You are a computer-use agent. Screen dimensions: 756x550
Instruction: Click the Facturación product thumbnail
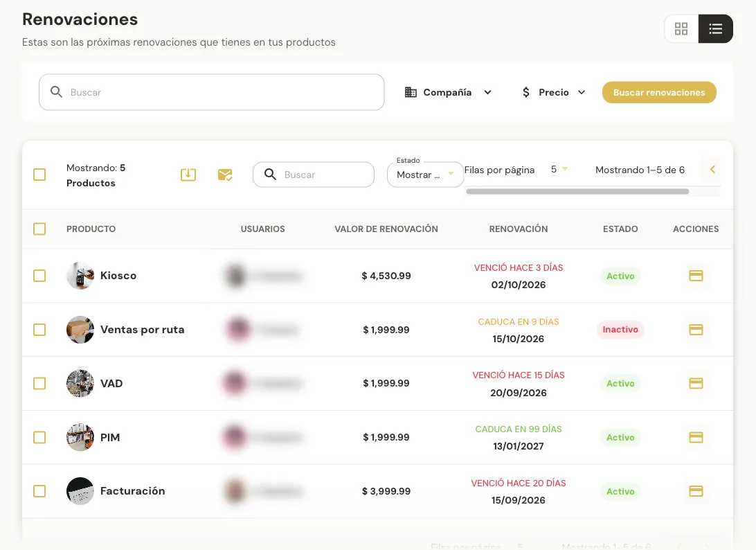click(80, 491)
